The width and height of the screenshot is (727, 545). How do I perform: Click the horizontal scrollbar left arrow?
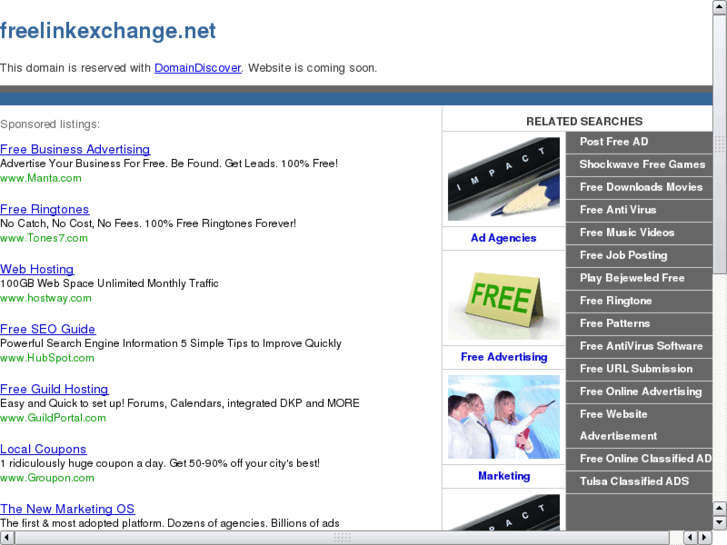(x=6, y=538)
